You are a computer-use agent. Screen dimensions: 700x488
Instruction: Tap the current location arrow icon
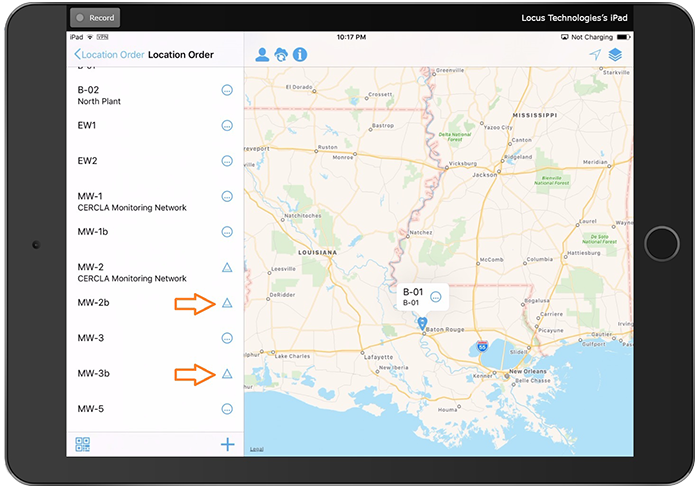595,54
